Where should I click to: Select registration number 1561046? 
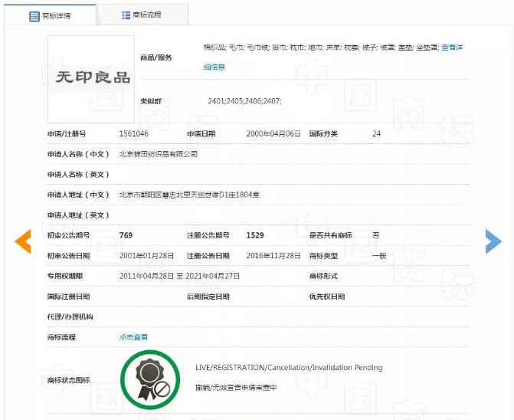[134, 134]
